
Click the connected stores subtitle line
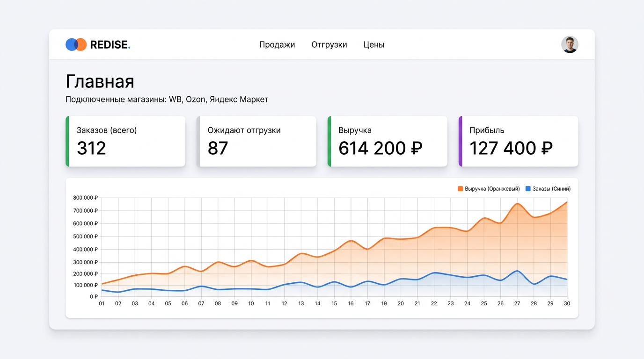pyautogui.click(x=167, y=99)
